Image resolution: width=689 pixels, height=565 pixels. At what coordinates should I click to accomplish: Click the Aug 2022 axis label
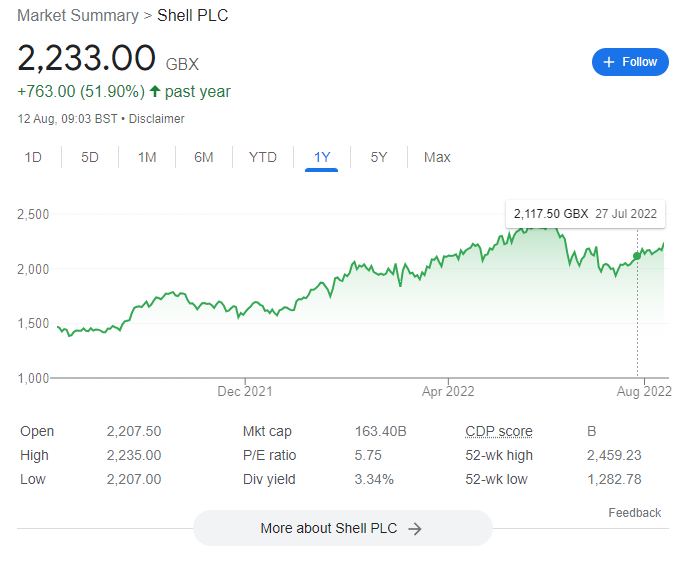click(x=644, y=391)
